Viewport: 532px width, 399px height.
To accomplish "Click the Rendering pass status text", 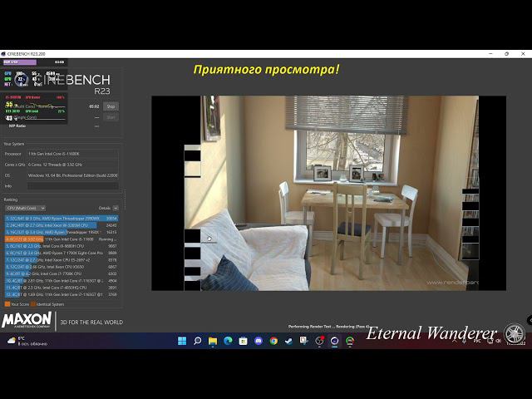I will click(x=328, y=327).
